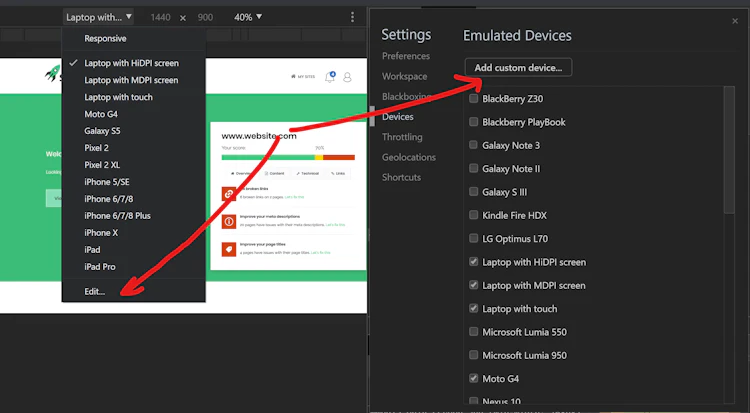
Task: Open the device toolbar three-dot menu
Action: click(353, 17)
